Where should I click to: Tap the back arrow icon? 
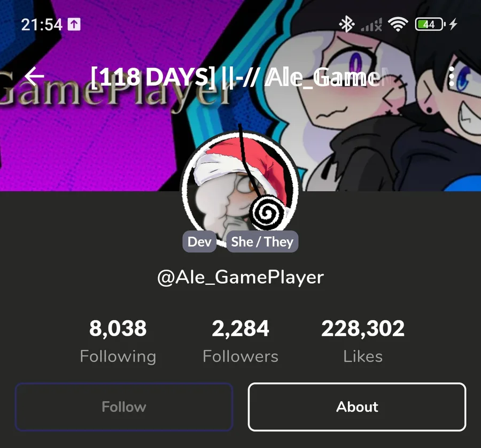coord(34,76)
